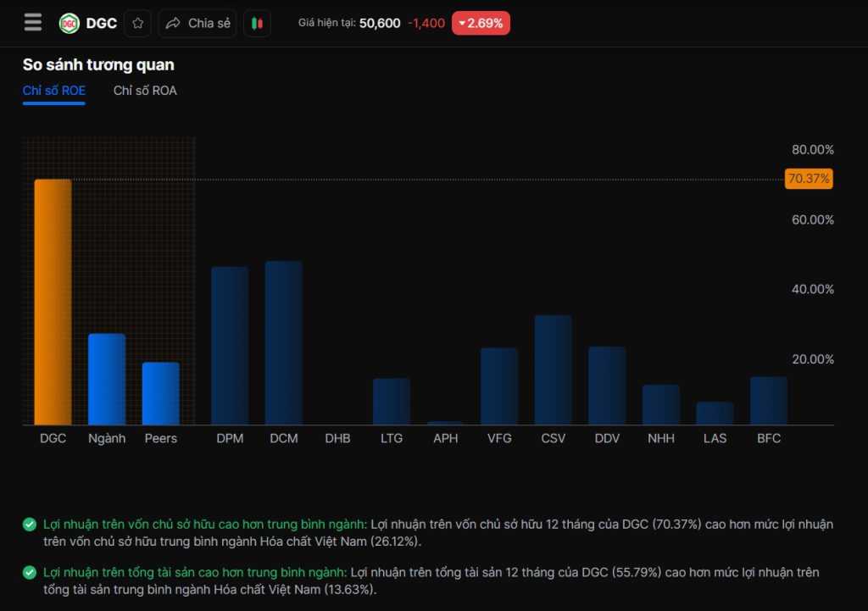Click the green check icon for ROE note
868x611 pixels.
click(30, 525)
